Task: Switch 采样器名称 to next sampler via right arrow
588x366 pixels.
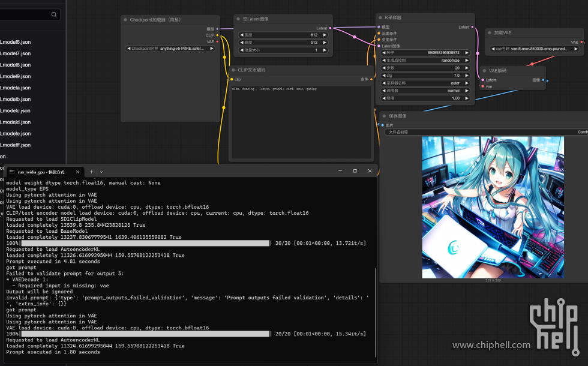Action: (467, 83)
